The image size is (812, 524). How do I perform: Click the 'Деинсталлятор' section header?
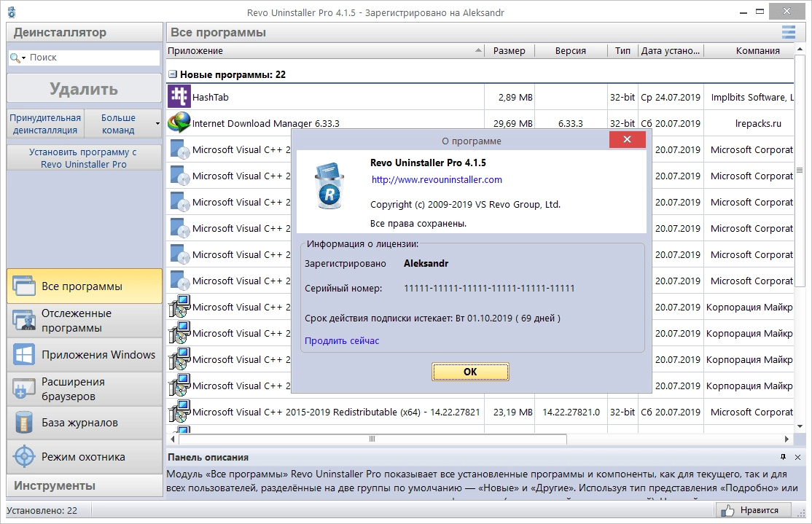point(85,32)
